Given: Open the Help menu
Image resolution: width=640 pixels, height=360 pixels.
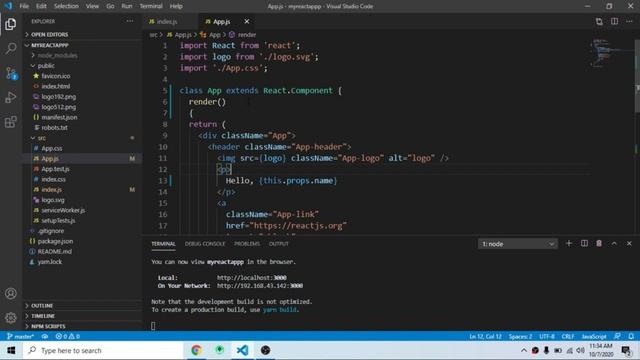Looking at the screenshot, I should pos(176,6).
